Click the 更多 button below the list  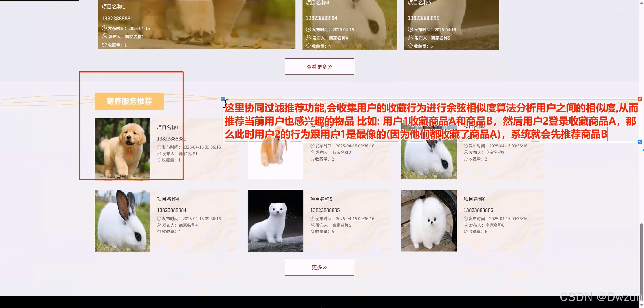tap(319, 267)
